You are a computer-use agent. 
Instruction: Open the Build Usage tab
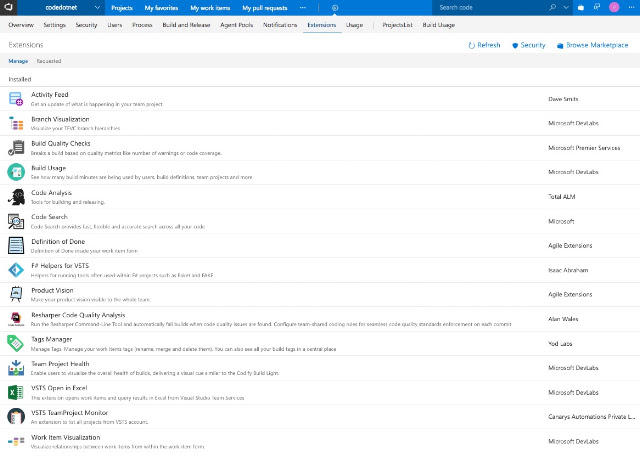tap(439, 25)
